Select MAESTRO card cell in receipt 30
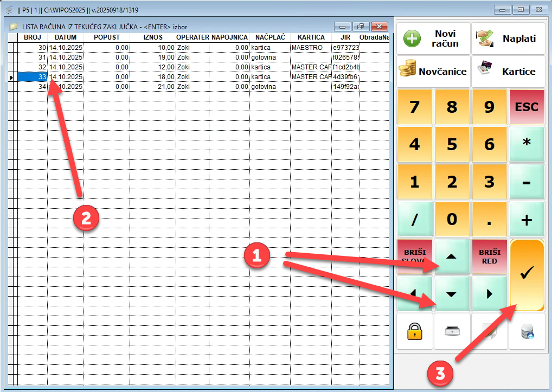The width and height of the screenshot is (552, 392). click(311, 48)
